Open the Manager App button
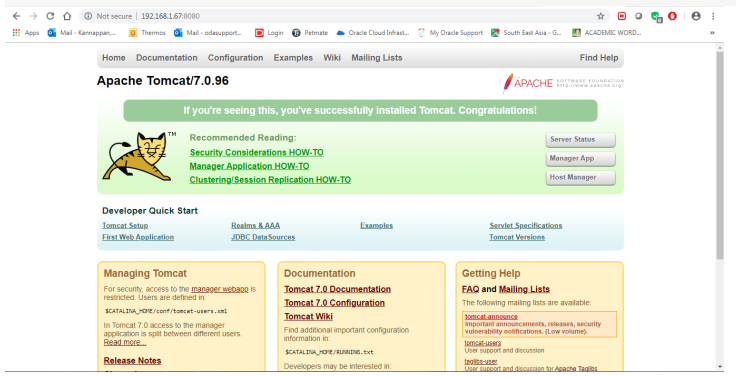The width and height of the screenshot is (736, 377). 581,159
